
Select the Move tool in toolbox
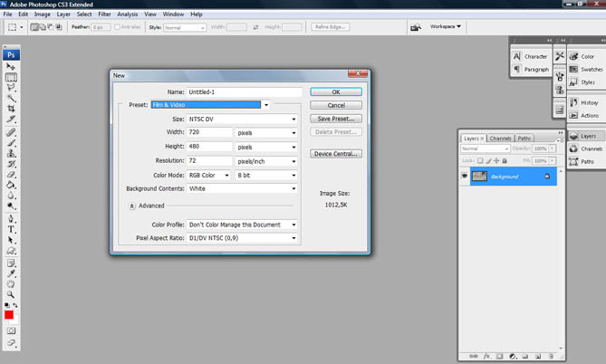coord(11,67)
